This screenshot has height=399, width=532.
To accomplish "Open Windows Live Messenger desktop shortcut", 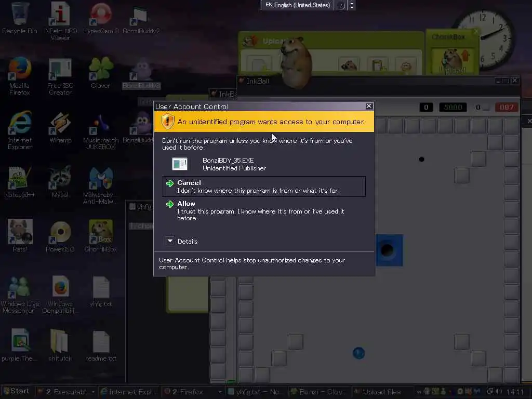I will point(19,295).
